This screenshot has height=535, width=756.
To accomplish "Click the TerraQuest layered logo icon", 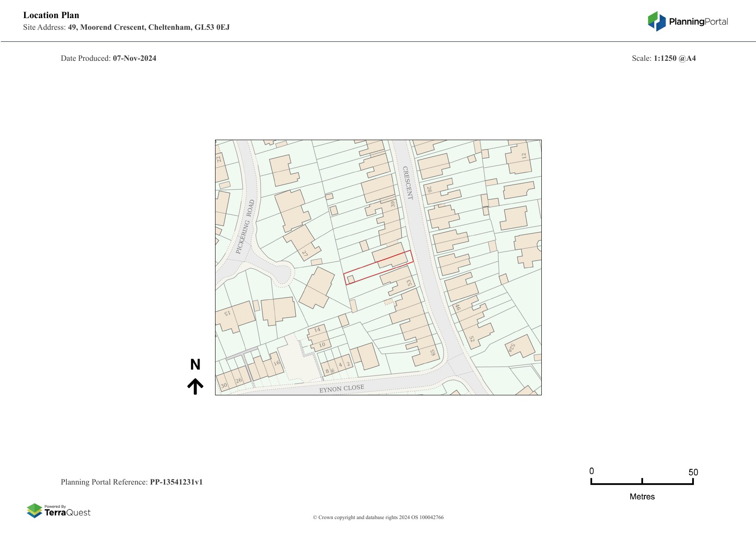I will (x=34, y=510).
